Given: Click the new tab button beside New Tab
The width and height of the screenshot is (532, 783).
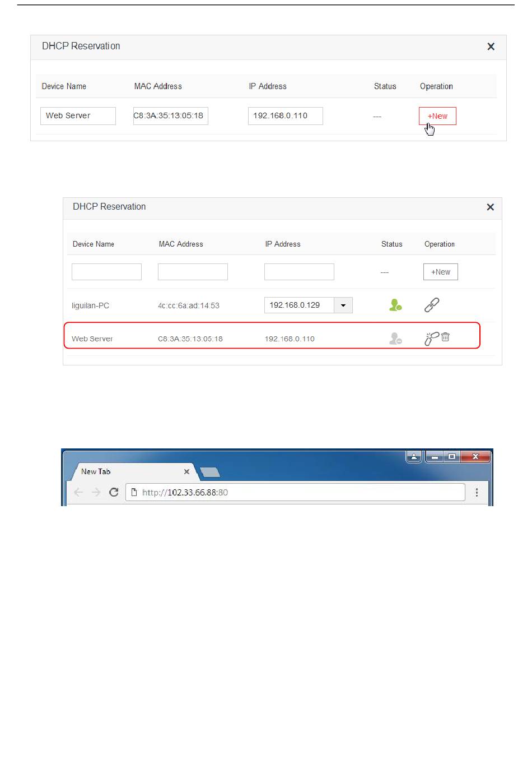Looking at the screenshot, I should pos(210,472).
